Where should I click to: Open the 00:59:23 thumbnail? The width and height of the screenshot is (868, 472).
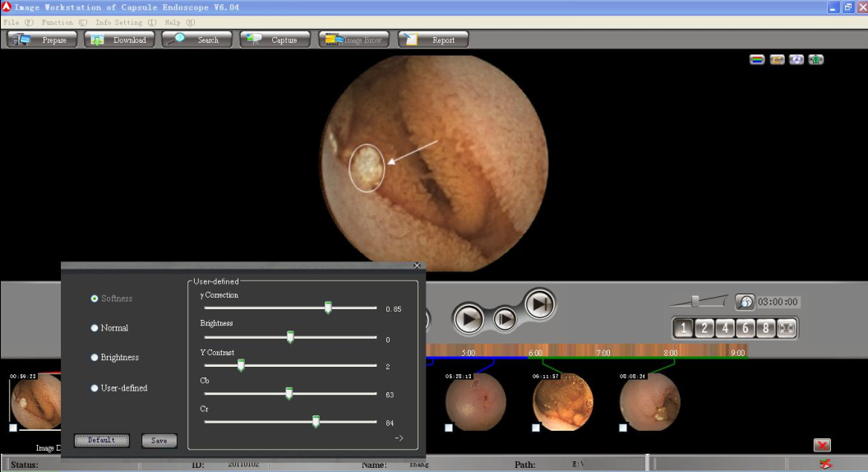tap(35, 401)
